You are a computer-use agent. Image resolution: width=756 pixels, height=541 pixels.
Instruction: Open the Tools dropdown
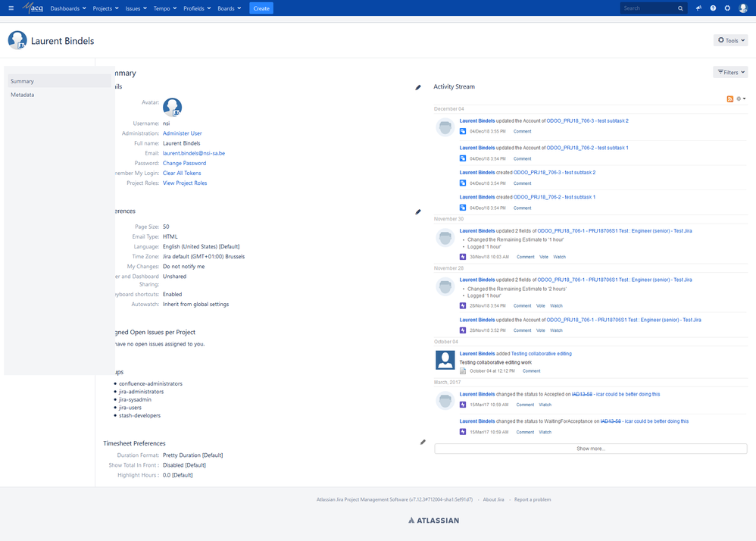[x=729, y=39]
